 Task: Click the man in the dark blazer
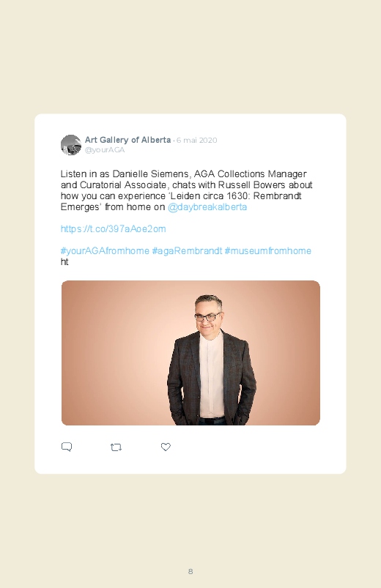[x=211, y=360]
